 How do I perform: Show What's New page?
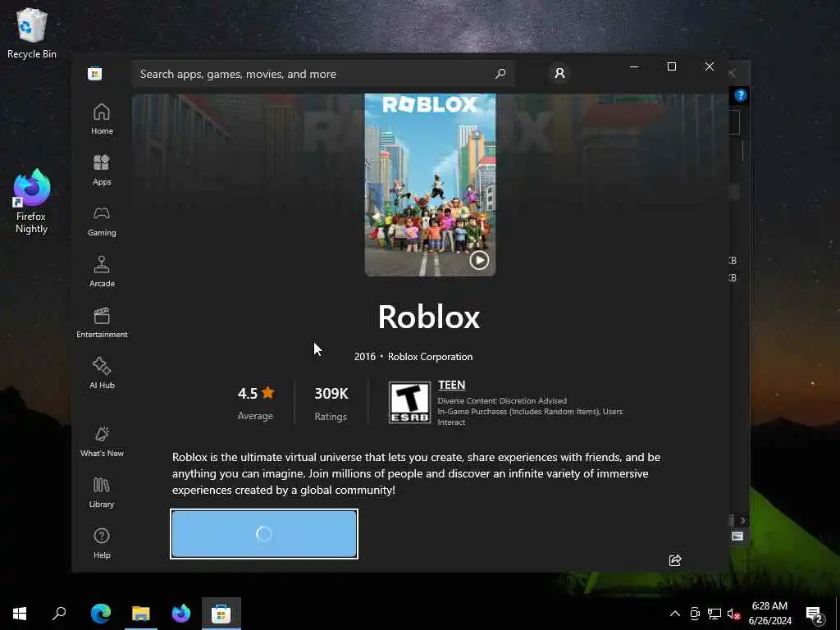(x=102, y=441)
